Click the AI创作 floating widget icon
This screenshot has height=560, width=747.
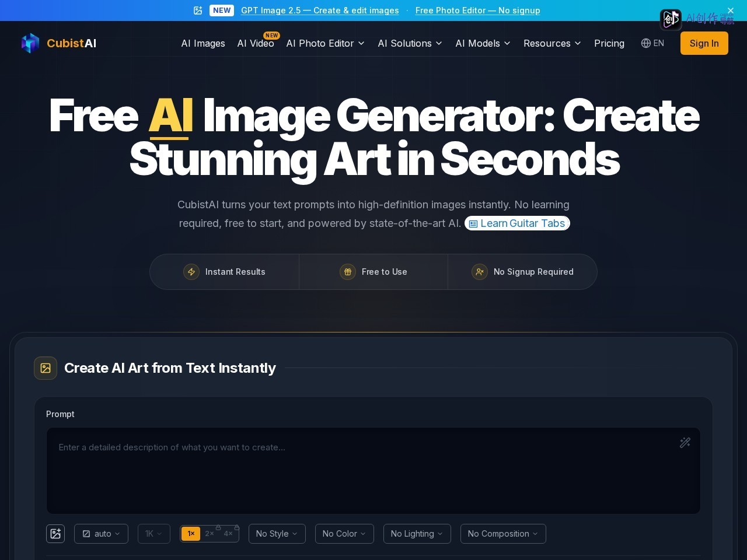click(x=671, y=19)
